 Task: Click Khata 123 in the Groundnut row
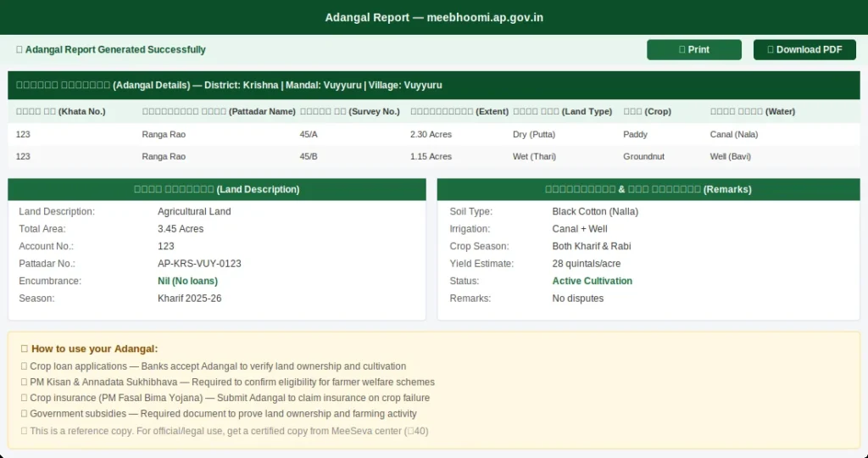pos(23,157)
